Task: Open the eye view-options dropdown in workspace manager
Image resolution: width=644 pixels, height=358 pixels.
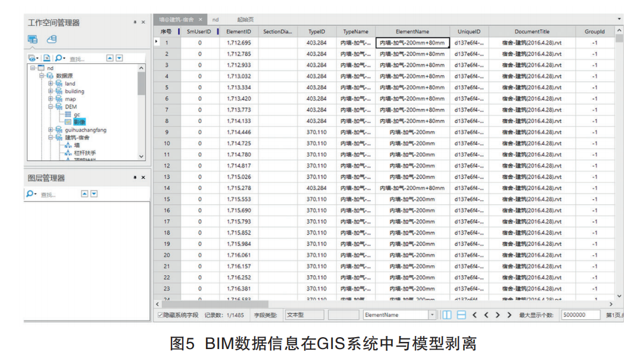Action: [x=33, y=58]
